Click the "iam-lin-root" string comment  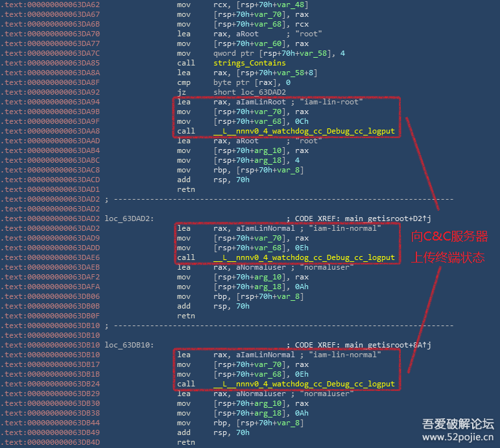[x=331, y=102]
